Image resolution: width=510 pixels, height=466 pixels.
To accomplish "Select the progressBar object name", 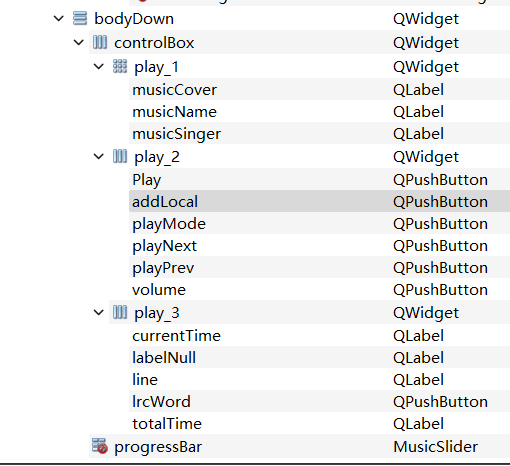I will click(158, 447).
